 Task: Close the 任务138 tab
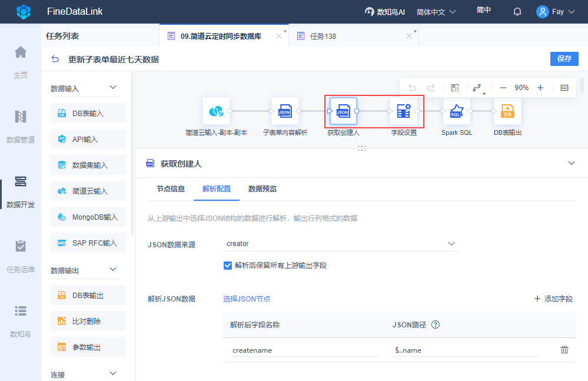(408, 36)
